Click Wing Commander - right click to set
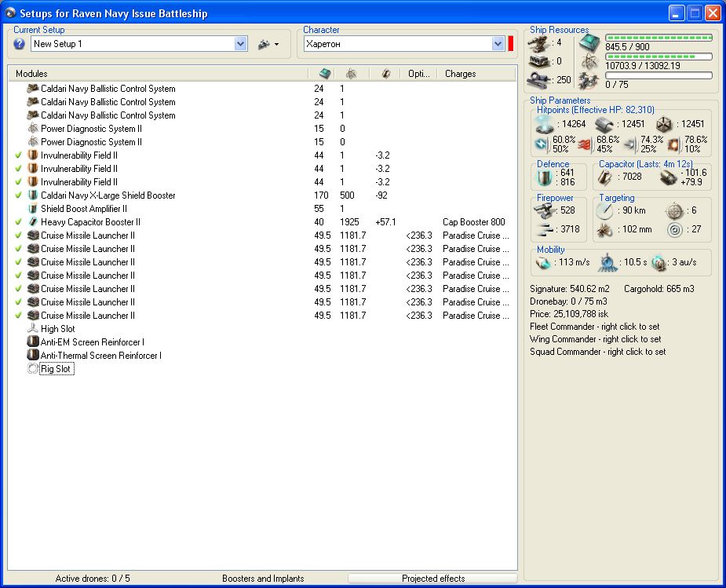Image resolution: width=726 pixels, height=588 pixels. 596,339
